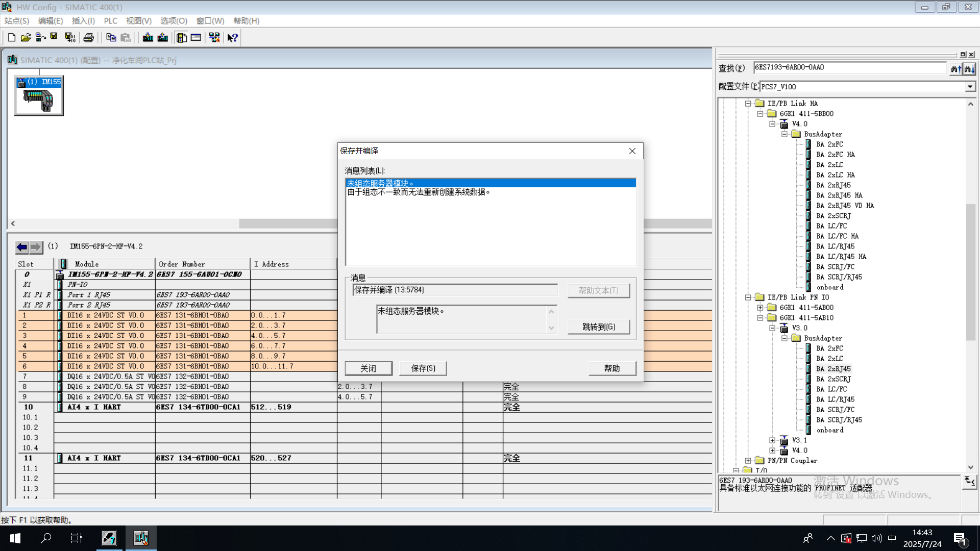Collapse V4.0 node under 6GK1 411-5BB00

772,124
